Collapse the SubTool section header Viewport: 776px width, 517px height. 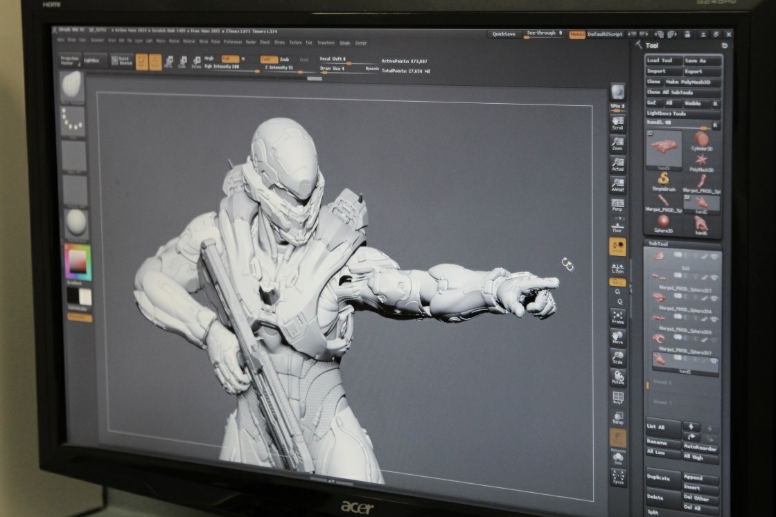(658, 244)
